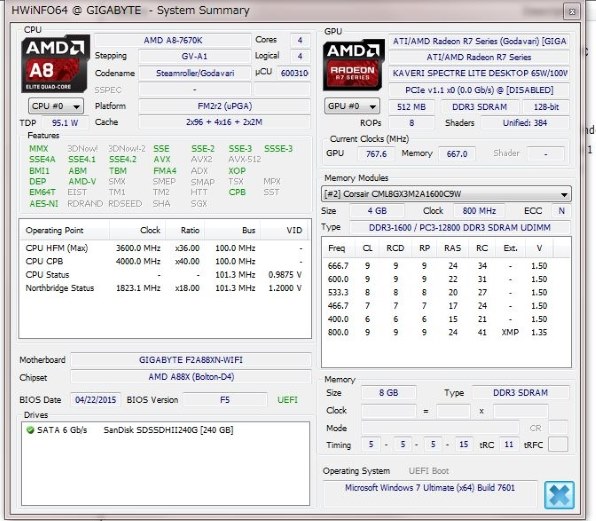Click the AMD A8-7670K CPU name field
Screen dimensions: 596x521
click(173, 40)
